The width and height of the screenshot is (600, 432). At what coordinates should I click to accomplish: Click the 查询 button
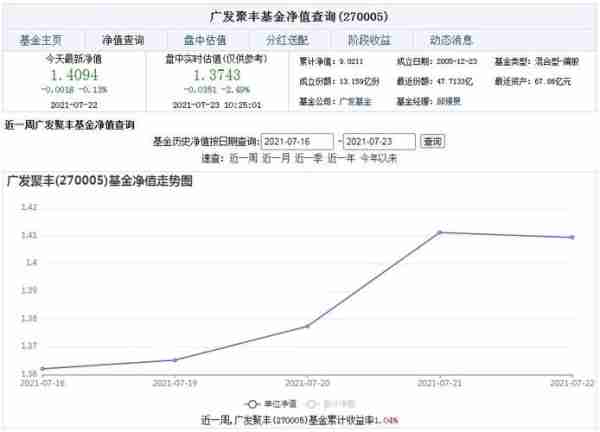pos(432,142)
